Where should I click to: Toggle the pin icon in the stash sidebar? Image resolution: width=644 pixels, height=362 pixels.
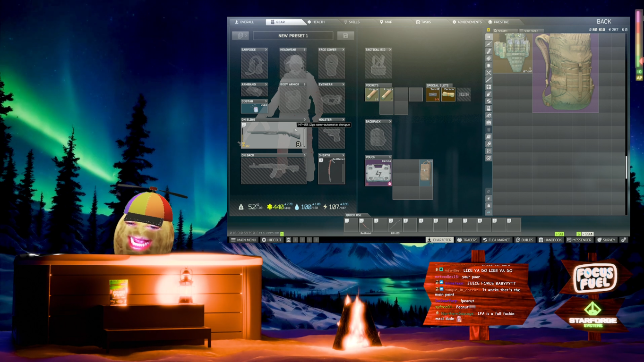[489, 199]
